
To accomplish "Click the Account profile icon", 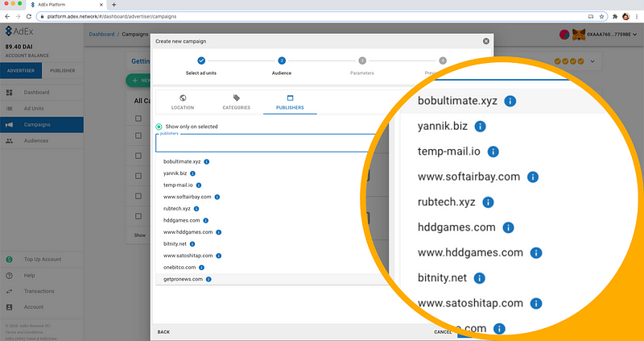I will [9, 307].
